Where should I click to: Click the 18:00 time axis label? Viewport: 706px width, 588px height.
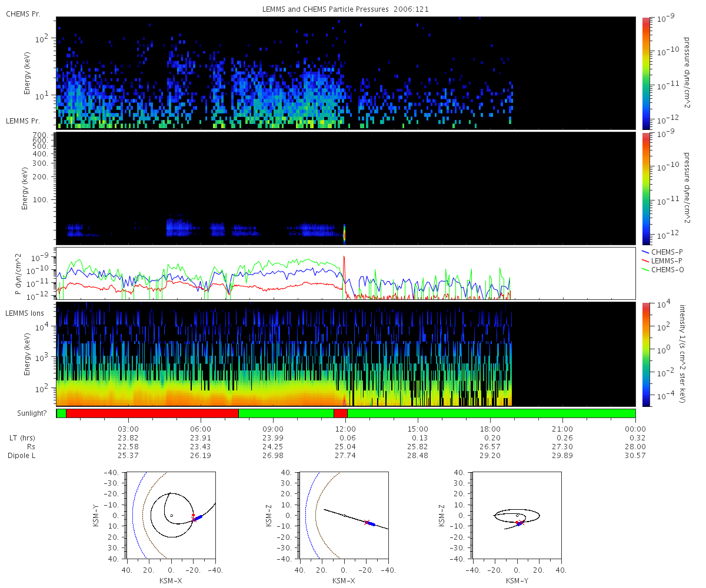490,429
